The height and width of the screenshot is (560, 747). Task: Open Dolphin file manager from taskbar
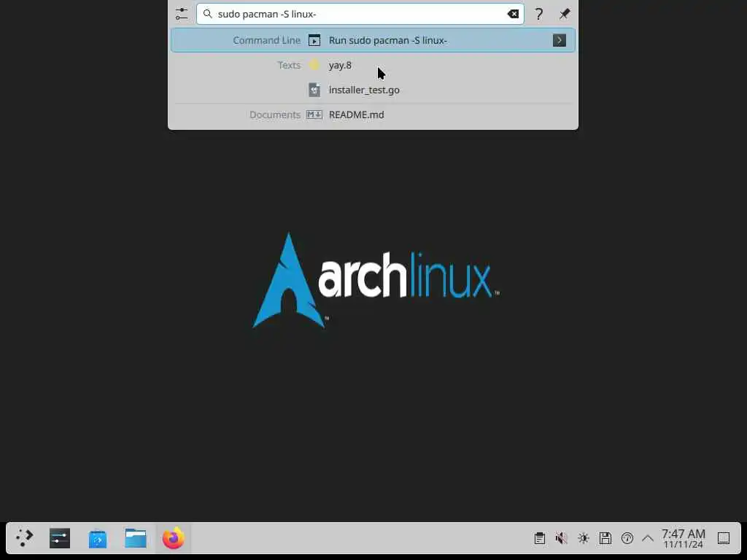[135, 538]
